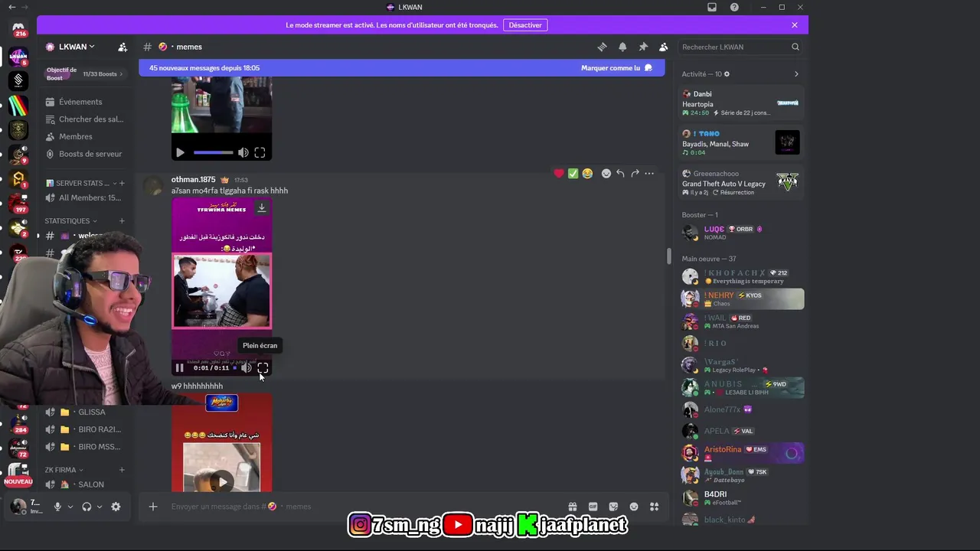Screen dimensions: 980x551
Task: Add green check mark reaction to message
Action: coord(573,174)
